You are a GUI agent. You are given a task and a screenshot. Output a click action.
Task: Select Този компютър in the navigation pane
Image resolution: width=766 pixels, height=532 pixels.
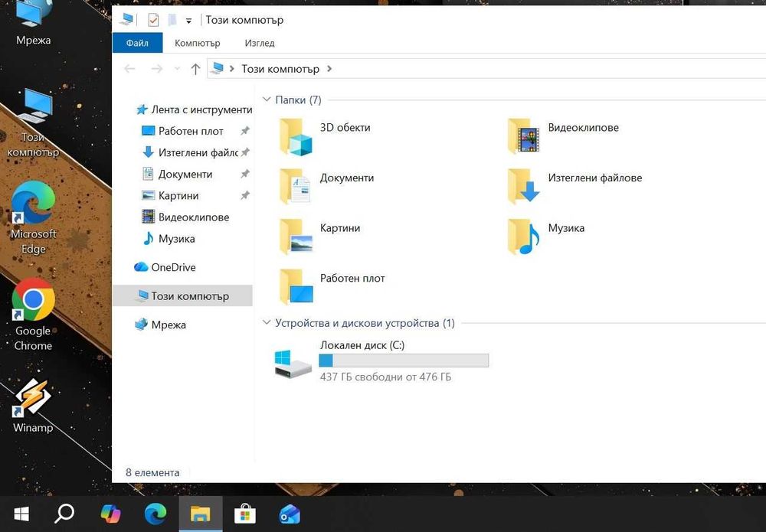click(x=182, y=295)
